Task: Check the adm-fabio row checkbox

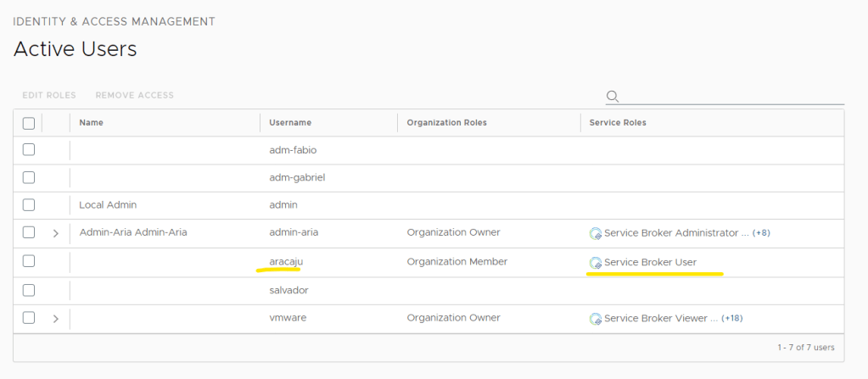Action: pyautogui.click(x=29, y=150)
